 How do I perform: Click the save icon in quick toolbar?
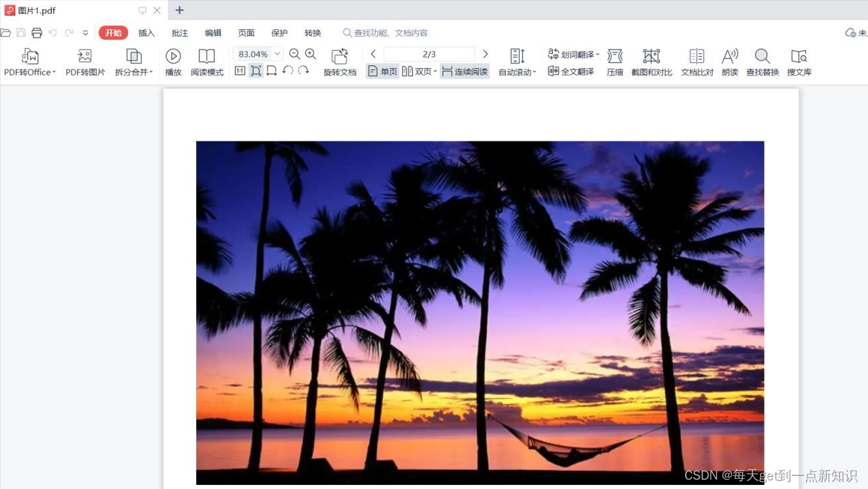coord(21,33)
